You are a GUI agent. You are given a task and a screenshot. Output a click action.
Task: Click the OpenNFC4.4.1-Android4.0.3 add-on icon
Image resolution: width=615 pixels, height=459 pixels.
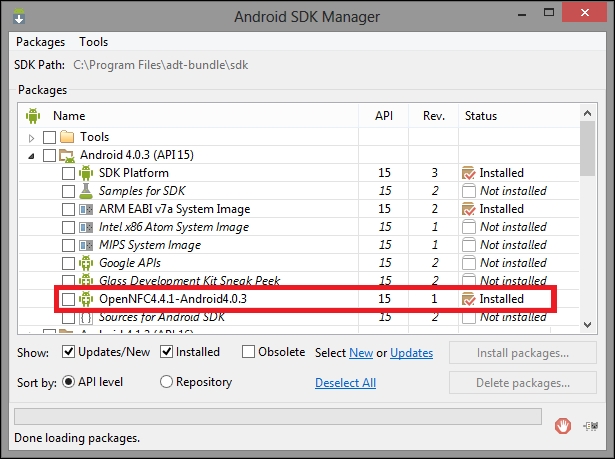point(86,299)
